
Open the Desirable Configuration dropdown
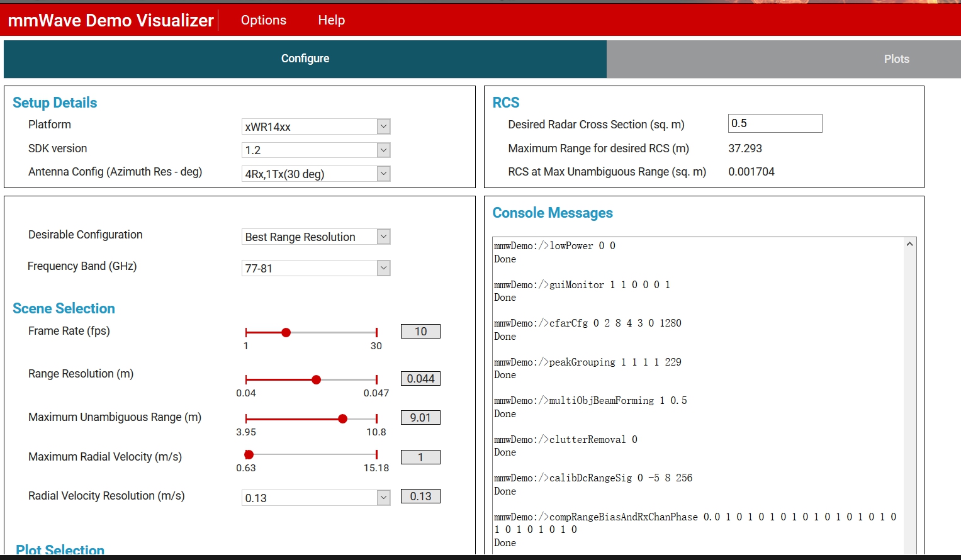point(382,236)
